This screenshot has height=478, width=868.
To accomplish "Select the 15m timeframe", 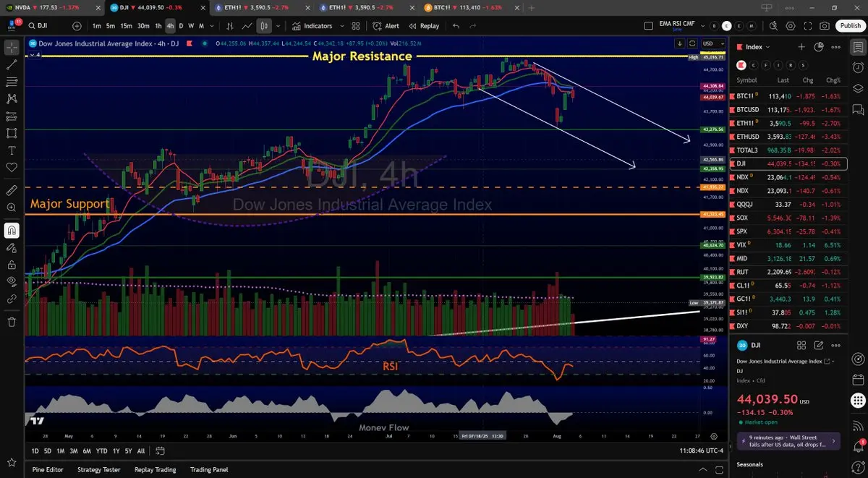I will pos(126,26).
